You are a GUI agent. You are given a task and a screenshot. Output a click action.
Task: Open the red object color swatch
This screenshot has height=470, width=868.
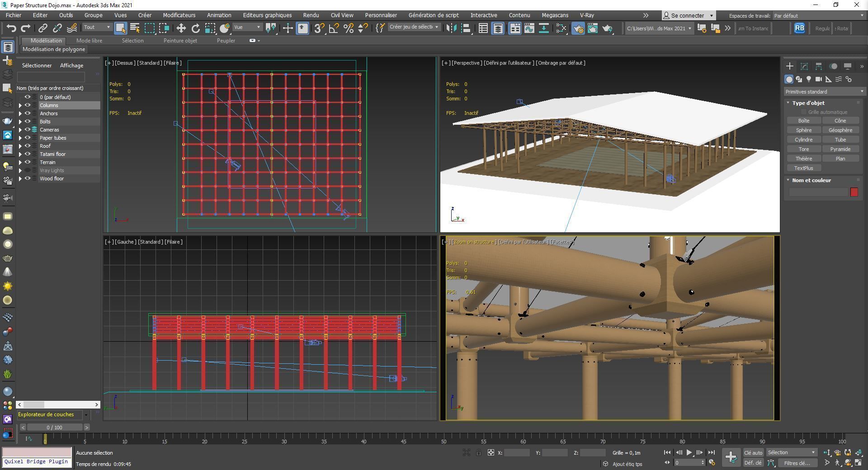(x=854, y=192)
